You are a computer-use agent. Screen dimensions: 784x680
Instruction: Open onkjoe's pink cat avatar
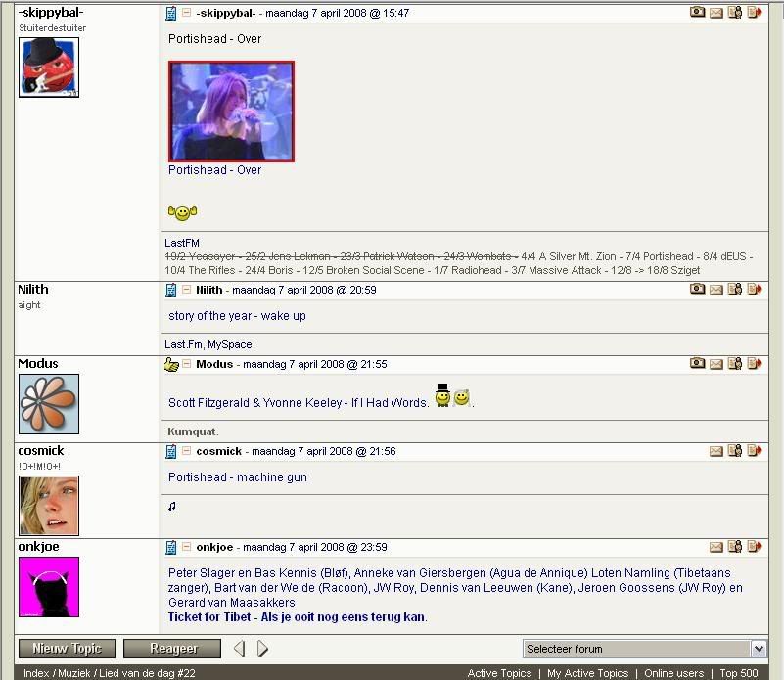click(49, 586)
